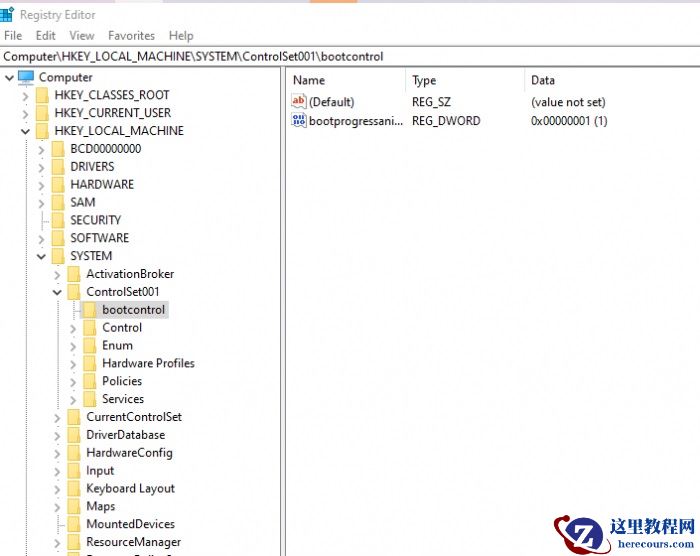This screenshot has height=556, width=700.
Task: Expand HKEY_CLASSES_ROOT chevron
Action: coord(25,96)
